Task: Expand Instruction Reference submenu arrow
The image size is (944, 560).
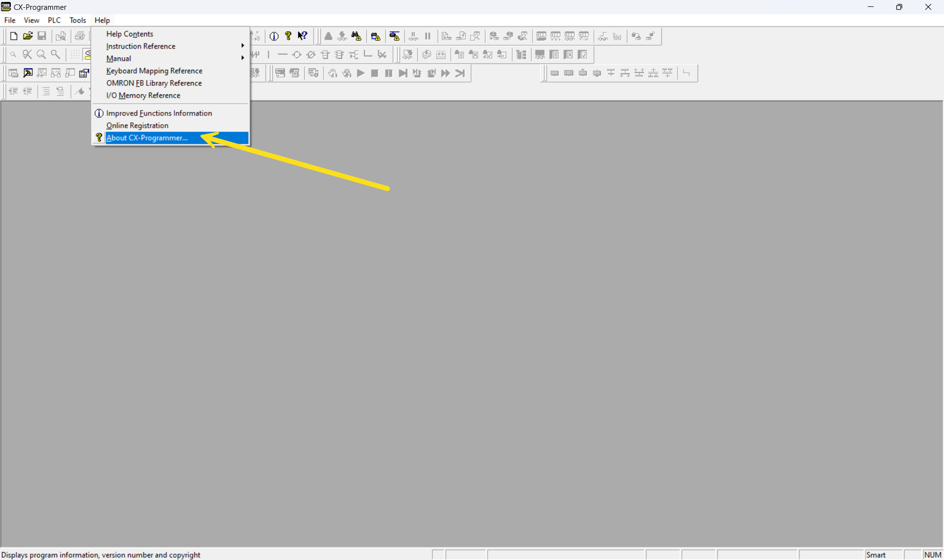Action: [242, 46]
